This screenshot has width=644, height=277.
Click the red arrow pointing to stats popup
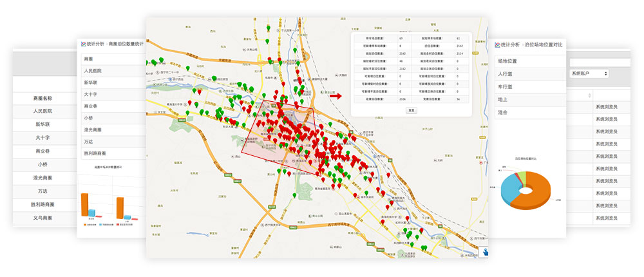(336, 97)
